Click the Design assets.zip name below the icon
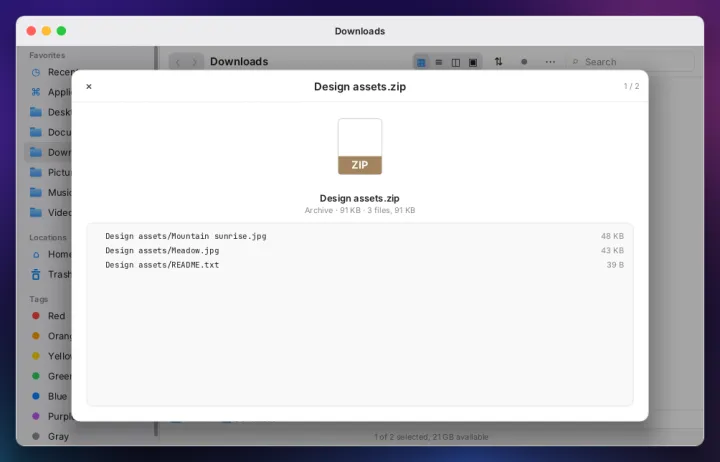The width and height of the screenshot is (720, 462). (x=360, y=198)
